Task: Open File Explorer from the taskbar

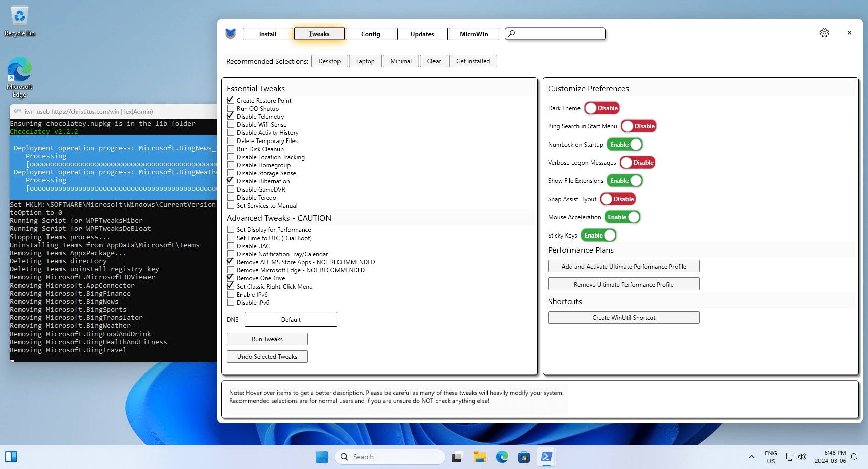Action: pyautogui.click(x=479, y=456)
